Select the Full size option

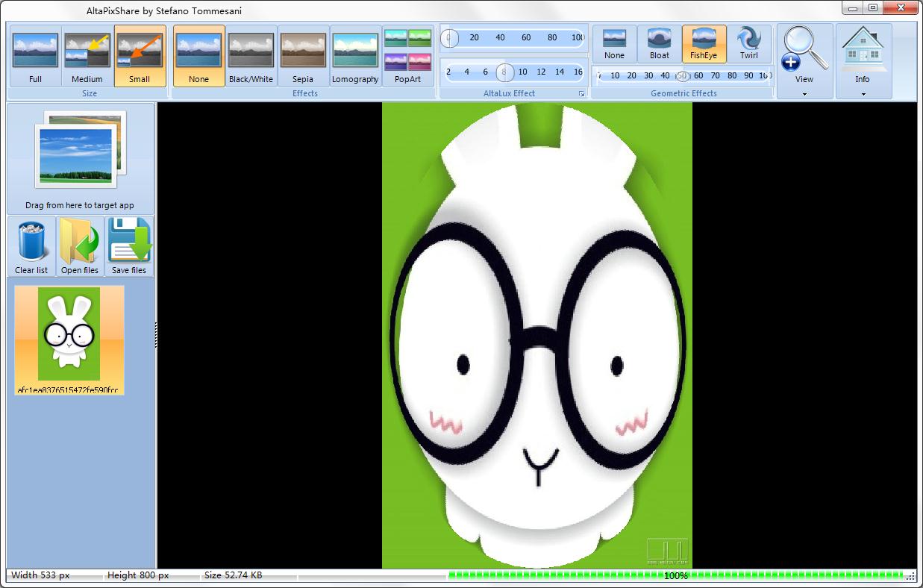(x=35, y=57)
